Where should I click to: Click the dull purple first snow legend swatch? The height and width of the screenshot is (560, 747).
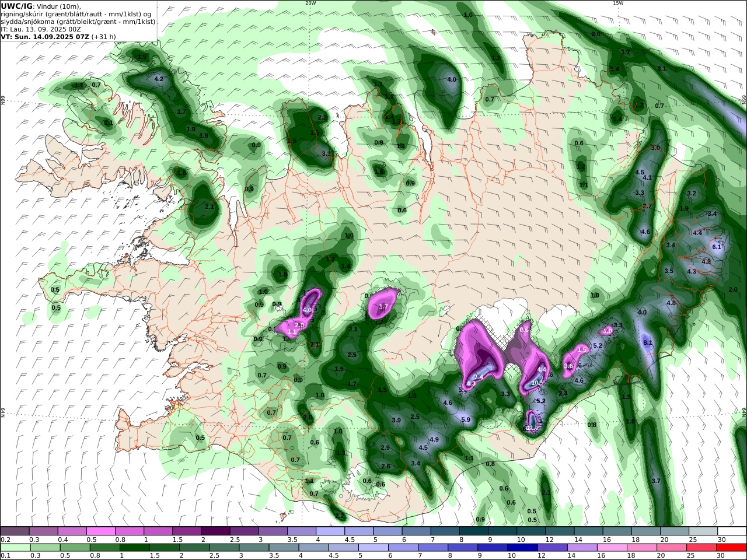point(15,531)
